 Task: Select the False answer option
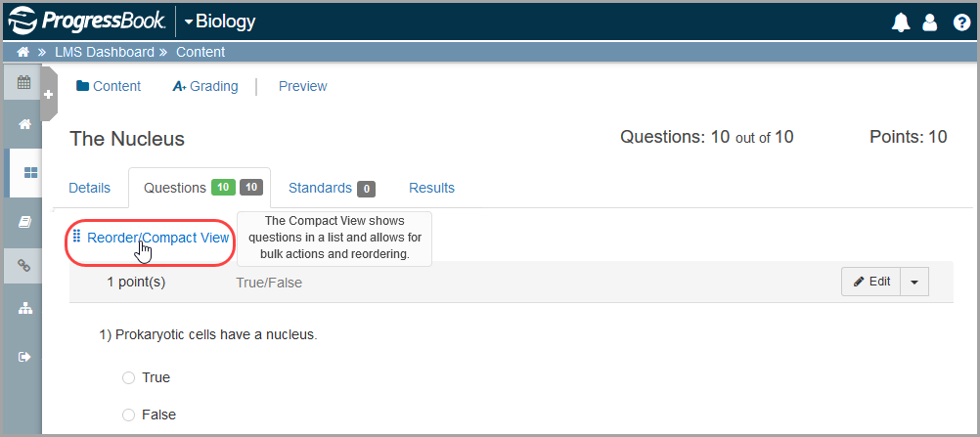coord(129,415)
